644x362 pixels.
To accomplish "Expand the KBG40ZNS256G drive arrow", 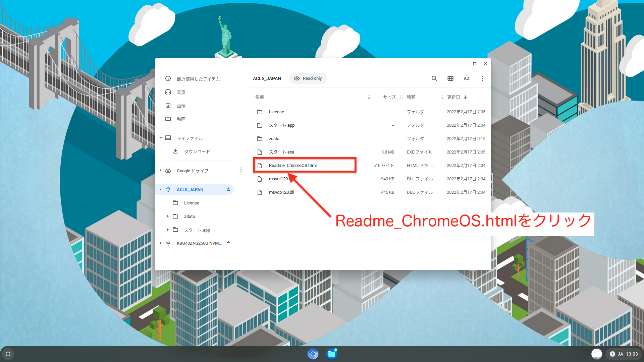I will click(161, 243).
